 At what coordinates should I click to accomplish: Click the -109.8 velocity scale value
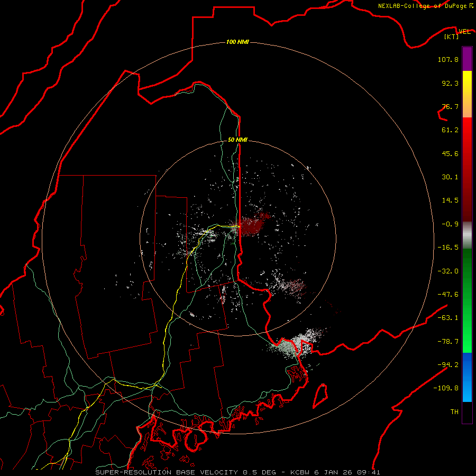tap(446, 388)
